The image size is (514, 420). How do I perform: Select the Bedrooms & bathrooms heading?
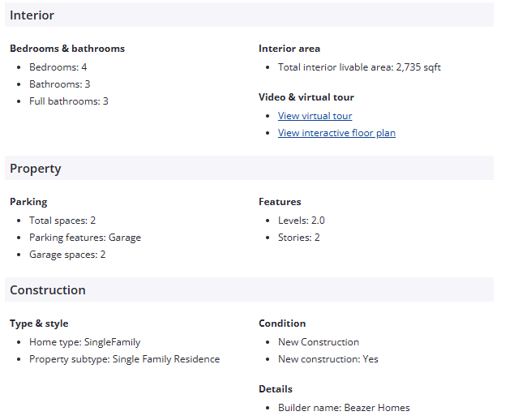click(x=67, y=49)
